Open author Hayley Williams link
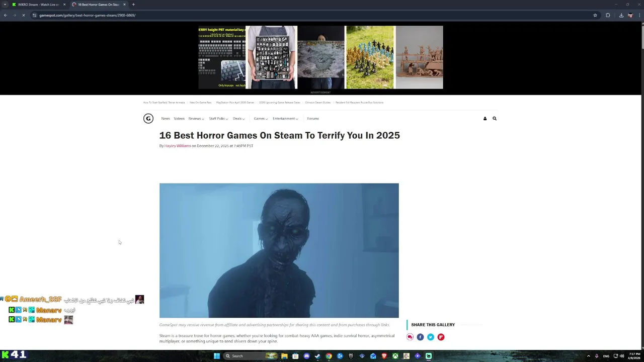The height and width of the screenshot is (362, 644). tap(178, 146)
